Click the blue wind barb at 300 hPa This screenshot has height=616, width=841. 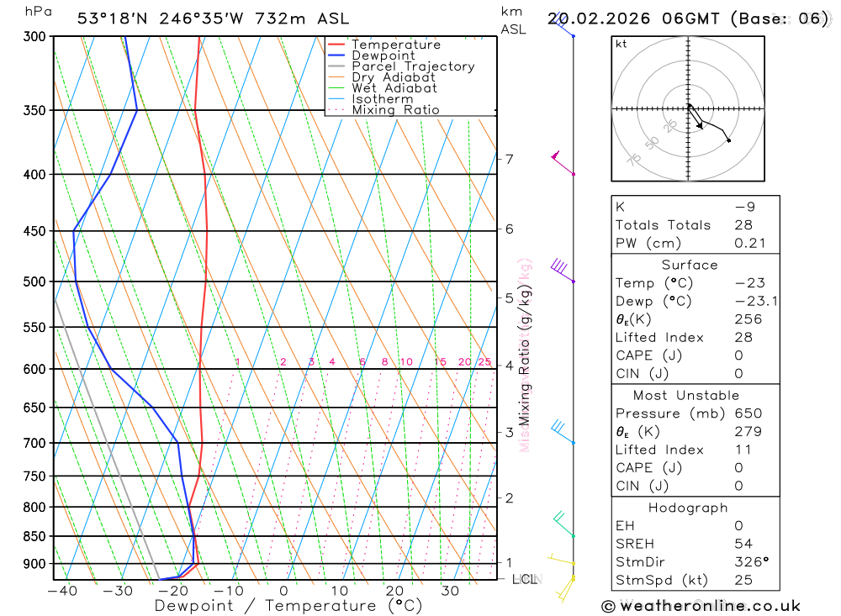[x=564, y=24]
